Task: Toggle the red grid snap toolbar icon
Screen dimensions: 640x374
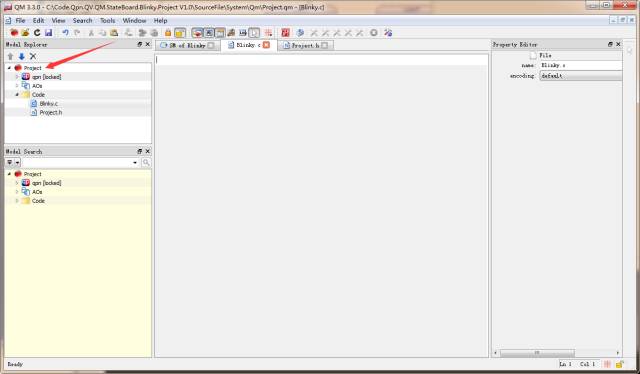Action: pos(268,33)
